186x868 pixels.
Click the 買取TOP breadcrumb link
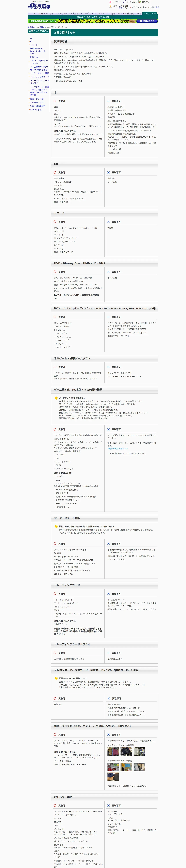43,27
